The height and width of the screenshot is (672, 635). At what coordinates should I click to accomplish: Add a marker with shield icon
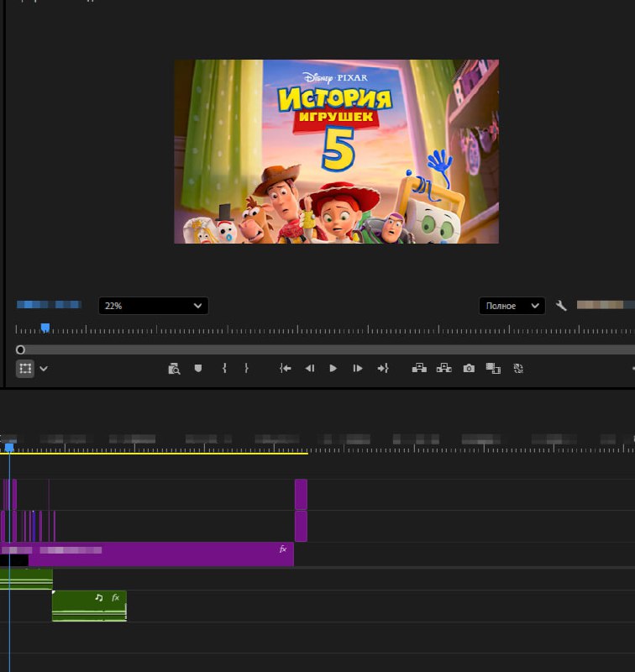pos(198,368)
